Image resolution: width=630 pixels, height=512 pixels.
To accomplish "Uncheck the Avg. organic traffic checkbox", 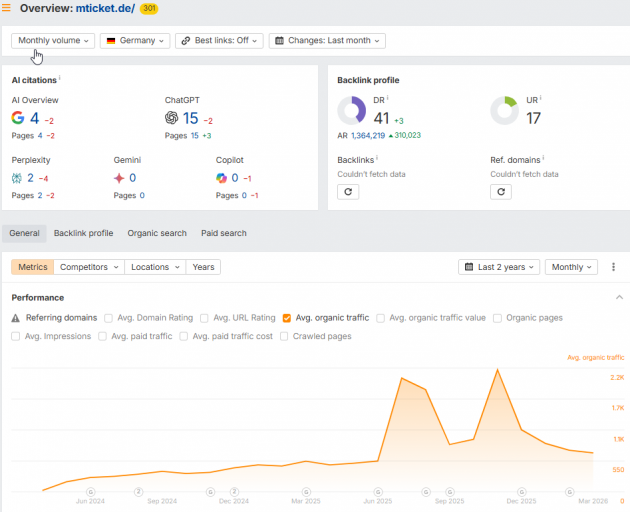I will (286, 318).
